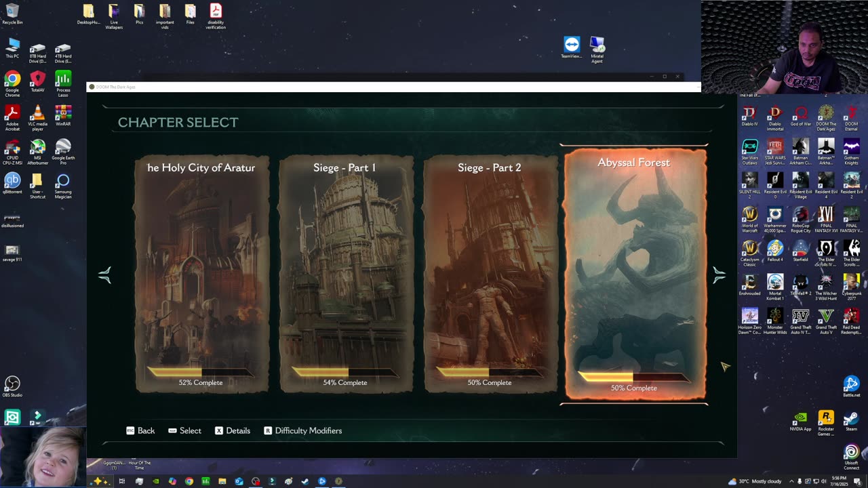Launch Star Wars Outlaws shortcut
Viewport: 868px width, 488px height.
[750, 152]
